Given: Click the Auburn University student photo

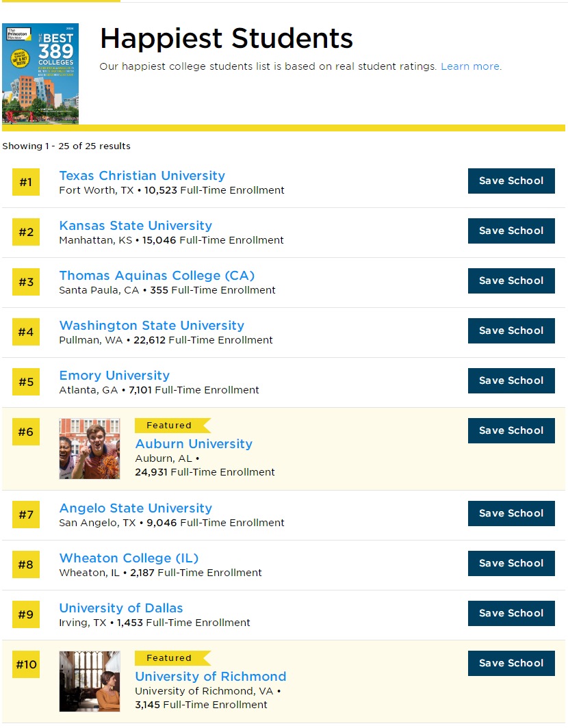Looking at the screenshot, I should pyautogui.click(x=90, y=449).
